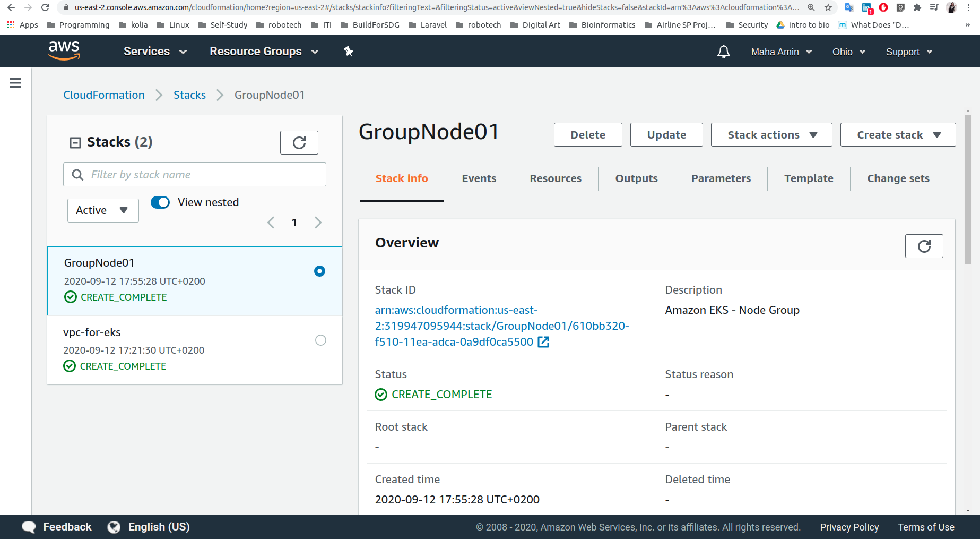Open the Active status filter dropdown

coord(103,210)
